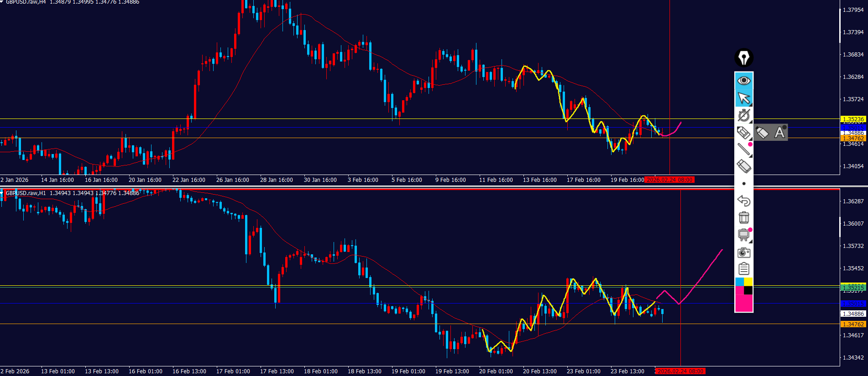868x376 pixels.
Task: Undo the last drawing stroke
Action: pos(743,201)
